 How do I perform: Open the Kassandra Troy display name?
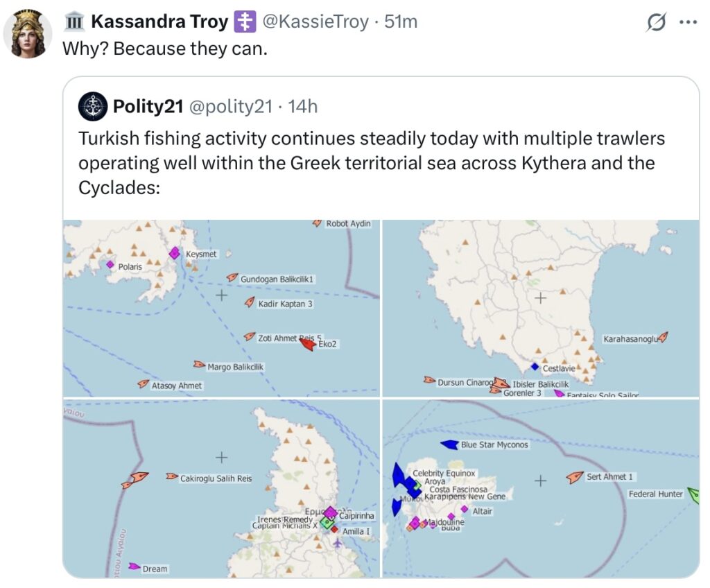[160, 21]
